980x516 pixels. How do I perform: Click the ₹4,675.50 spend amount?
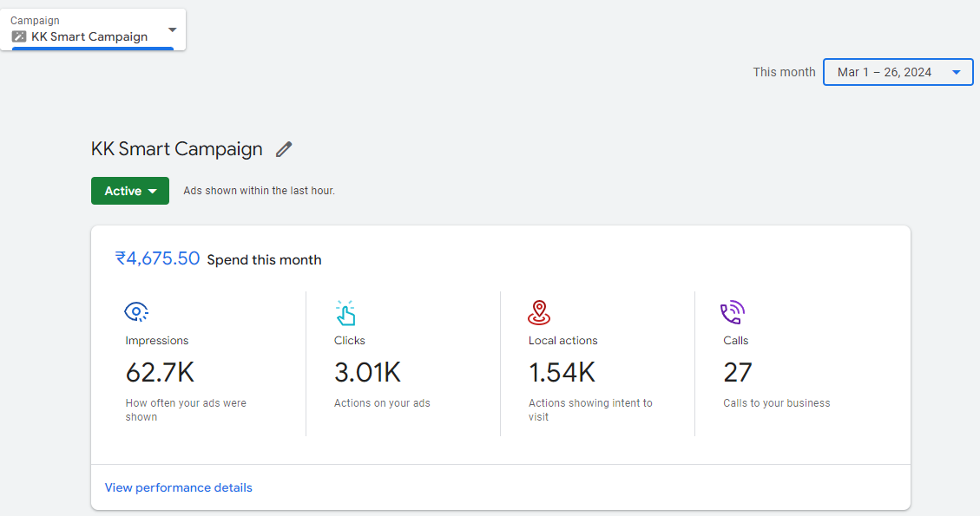[x=157, y=258]
